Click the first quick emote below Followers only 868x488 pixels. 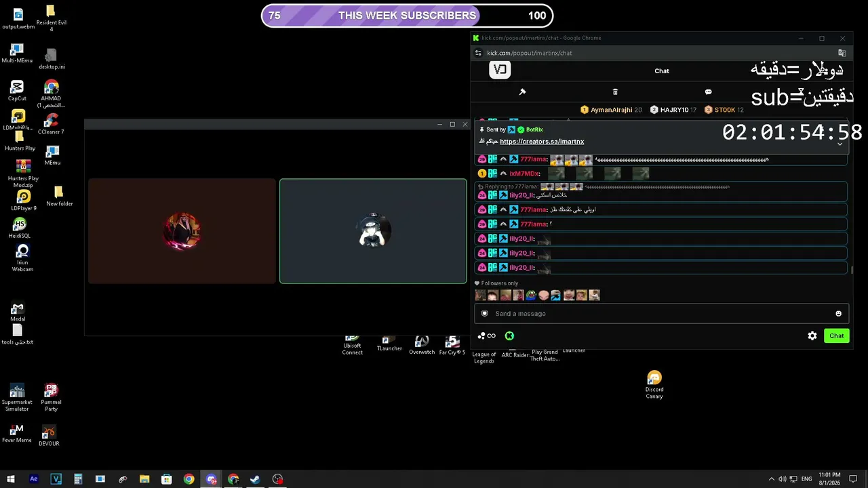click(481, 295)
